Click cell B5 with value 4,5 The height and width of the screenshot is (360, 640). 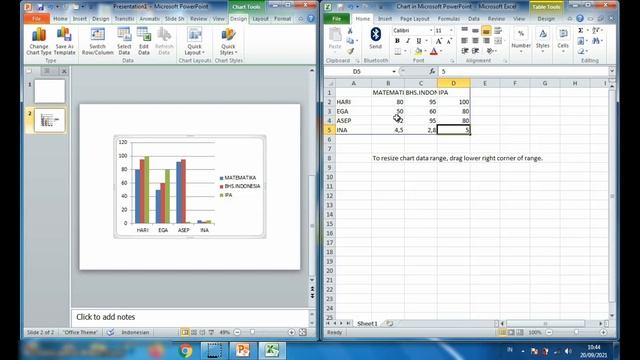click(x=388, y=130)
